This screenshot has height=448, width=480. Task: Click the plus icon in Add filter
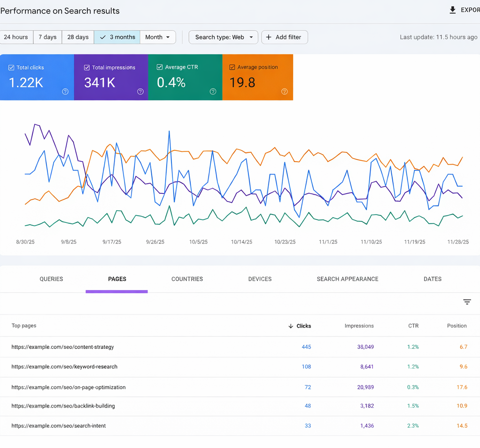point(269,37)
